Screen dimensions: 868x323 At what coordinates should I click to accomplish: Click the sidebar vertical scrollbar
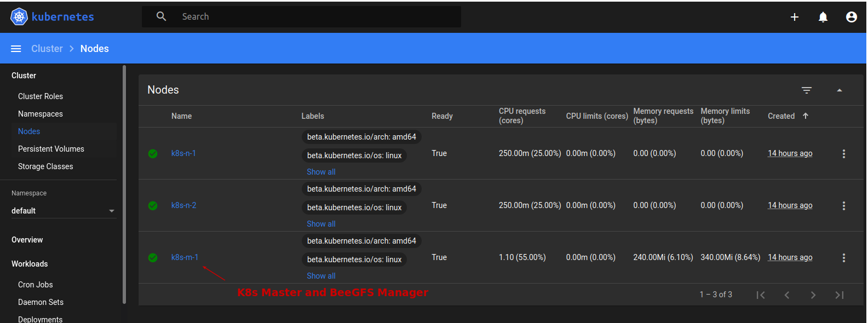click(x=124, y=184)
